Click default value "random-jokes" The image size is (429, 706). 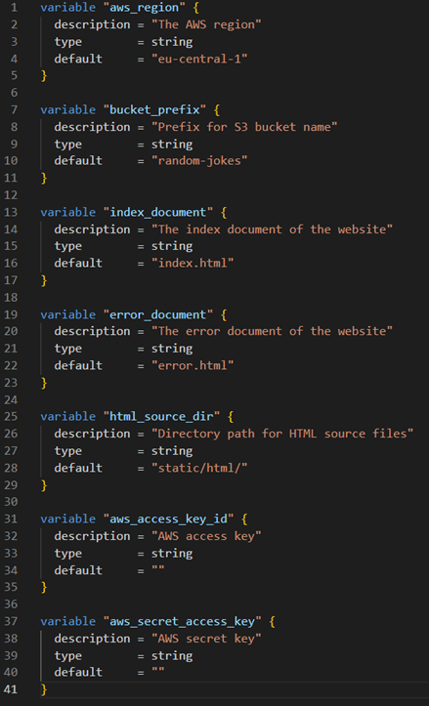199,161
